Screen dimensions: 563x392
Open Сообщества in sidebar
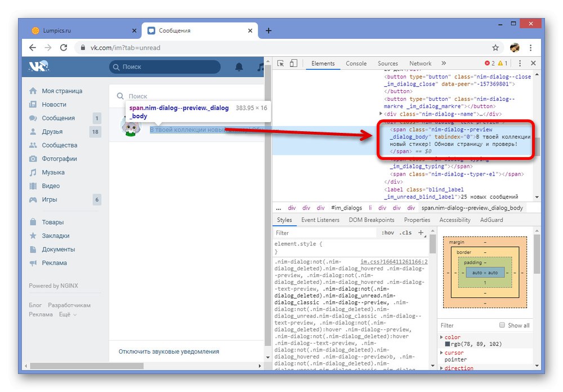pyautogui.click(x=59, y=145)
